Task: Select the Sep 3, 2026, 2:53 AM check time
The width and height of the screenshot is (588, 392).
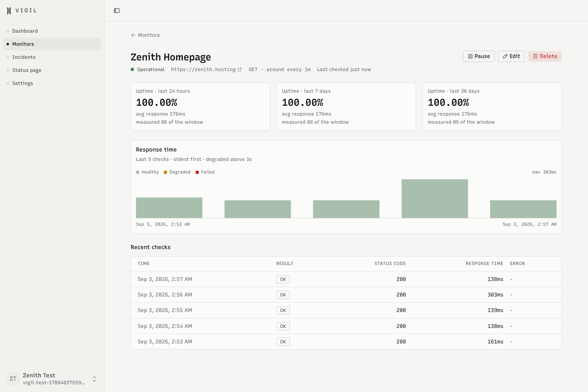Action: click(x=165, y=342)
